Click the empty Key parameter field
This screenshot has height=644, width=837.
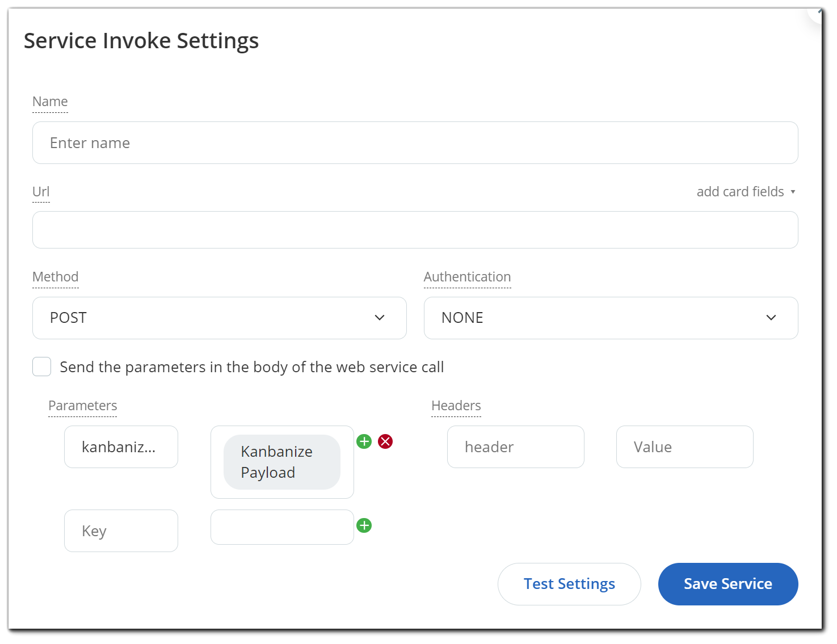point(121,531)
